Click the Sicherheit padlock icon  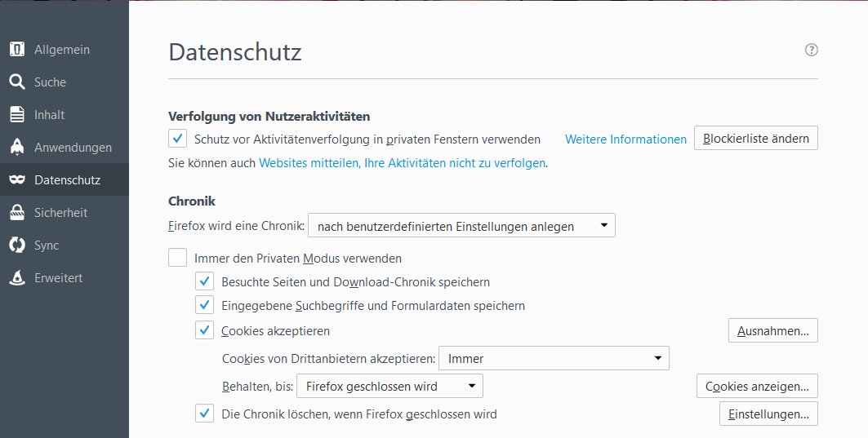[16, 213]
